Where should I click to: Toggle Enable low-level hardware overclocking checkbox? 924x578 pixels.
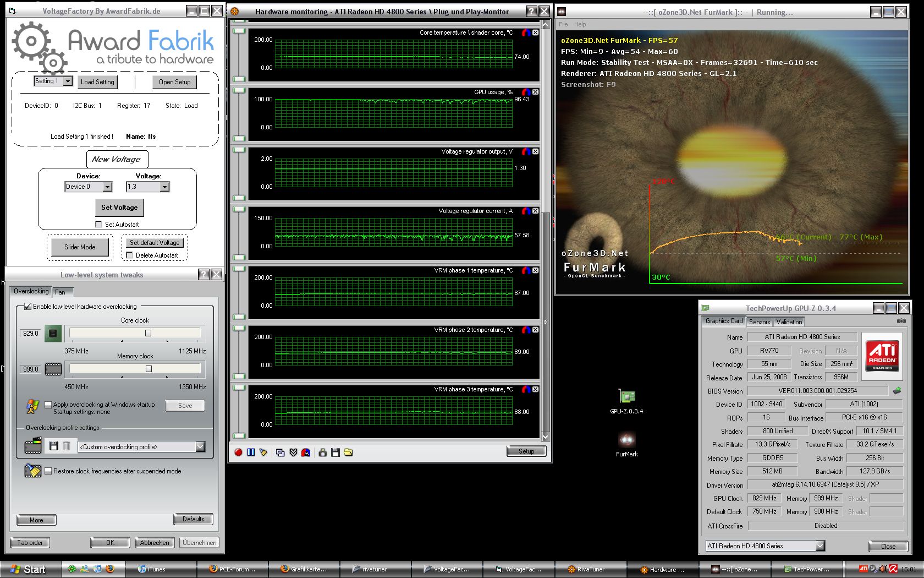28,307
